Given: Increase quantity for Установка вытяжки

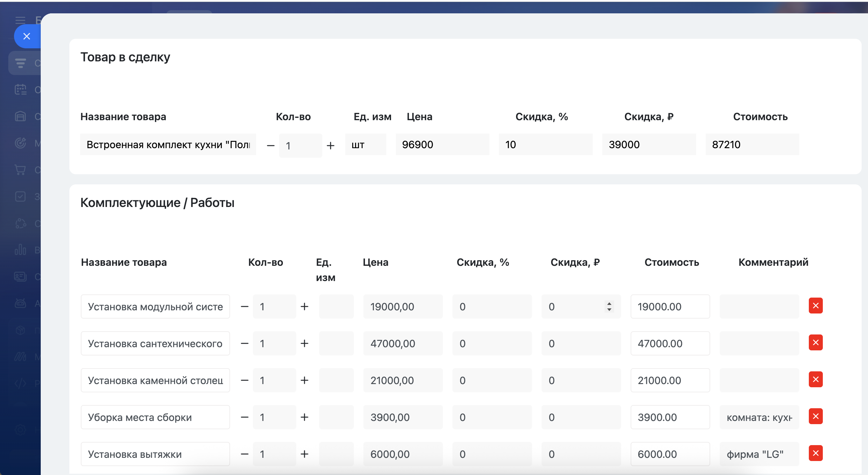Looking at the screenshot, I should 304,454.
